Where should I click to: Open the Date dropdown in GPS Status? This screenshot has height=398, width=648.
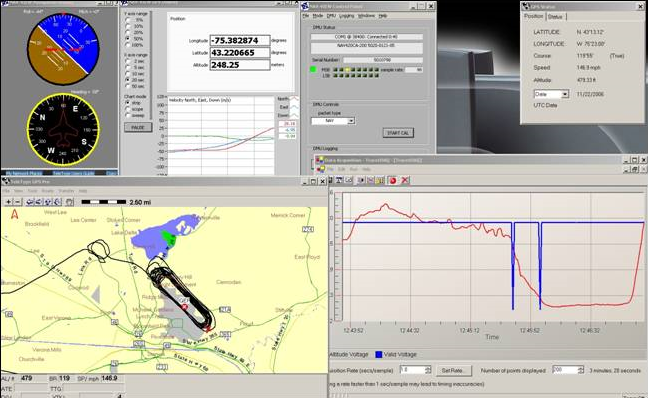point(565,94)
